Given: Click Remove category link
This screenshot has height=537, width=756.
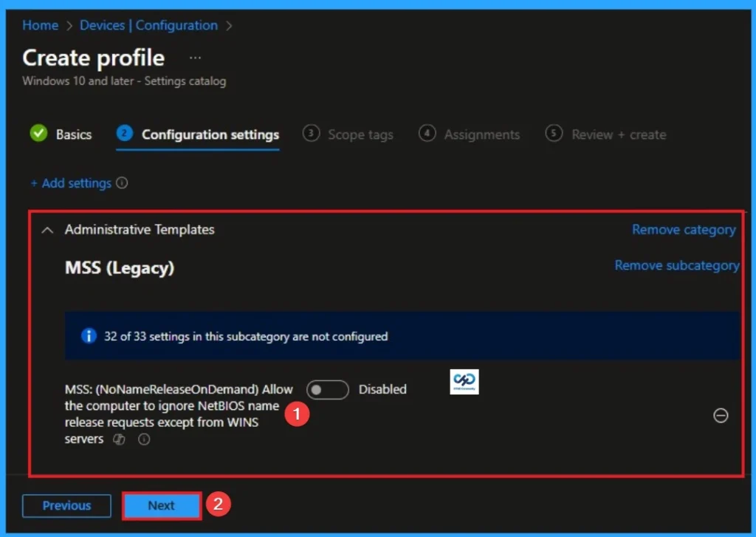Looking at the screenshot, I should click(683, 230).
